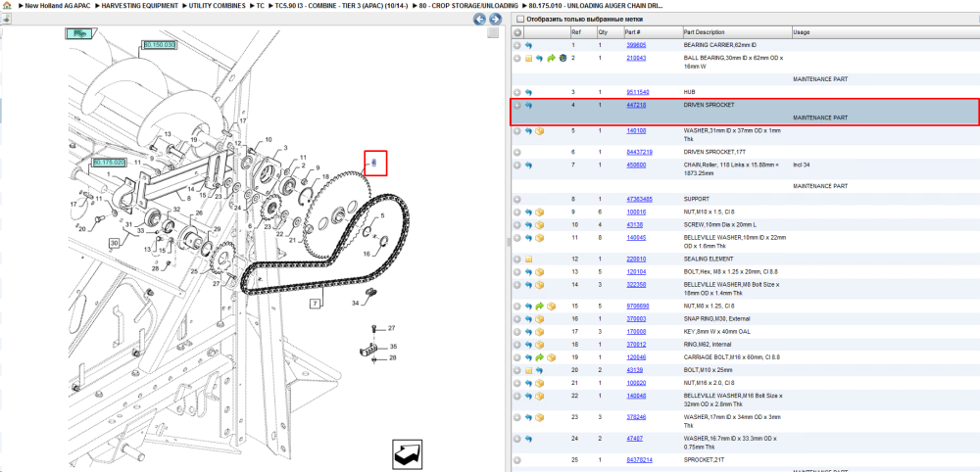Click the green arrow icon for BALL BEARING
Viewport: 980px width, 472px height.
(x=551, y=58)
